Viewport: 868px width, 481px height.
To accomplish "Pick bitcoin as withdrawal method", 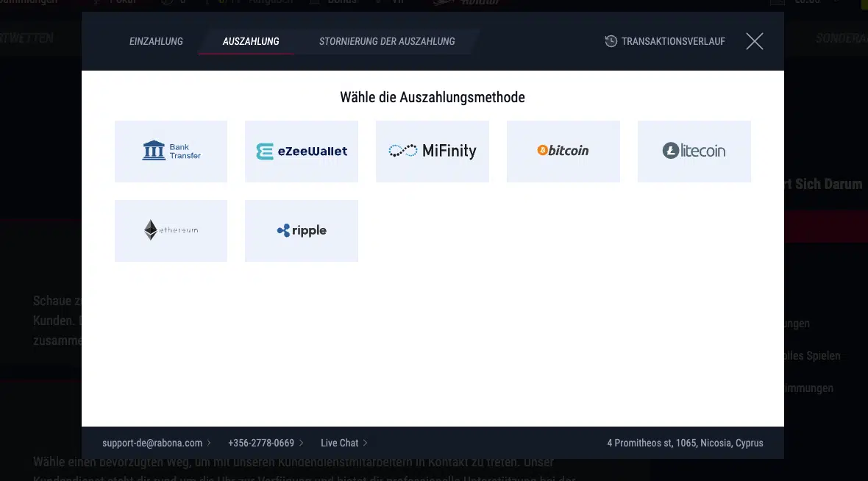I will (x=563, y=151).
